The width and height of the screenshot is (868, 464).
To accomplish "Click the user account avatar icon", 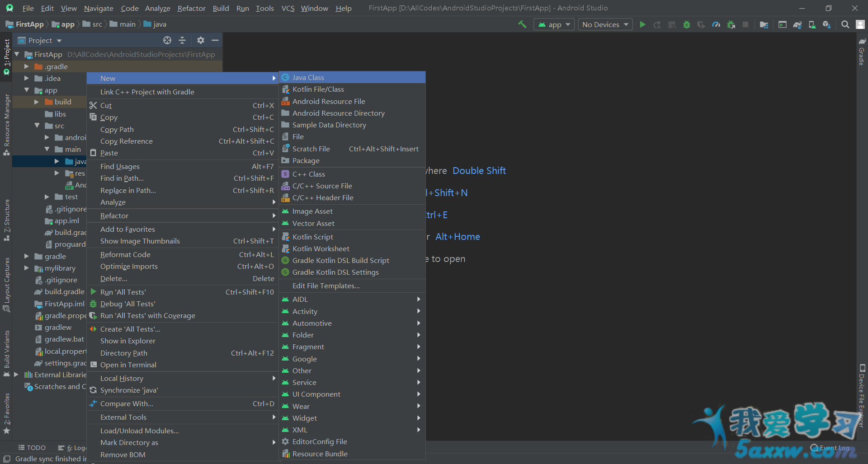I will click(860, 24).
